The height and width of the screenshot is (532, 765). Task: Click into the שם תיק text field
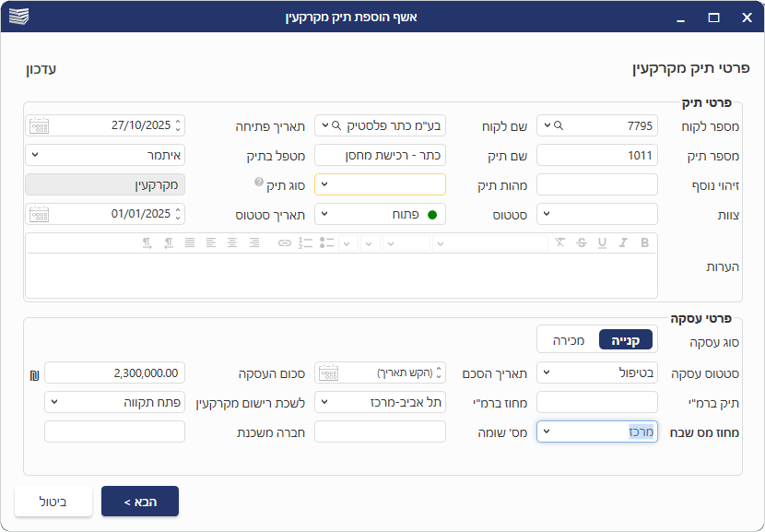point(380,155)
